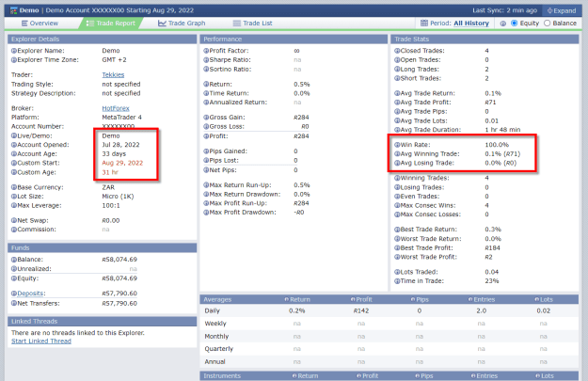Viewport: 588px width, 381px height.
Task: Click the Expand button
Action: (x=562, y=10)
